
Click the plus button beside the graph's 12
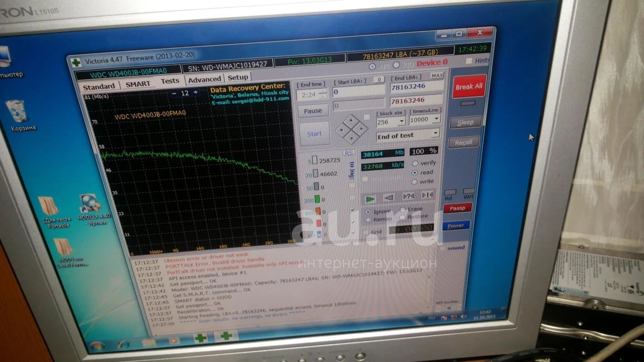coord(195,92)
